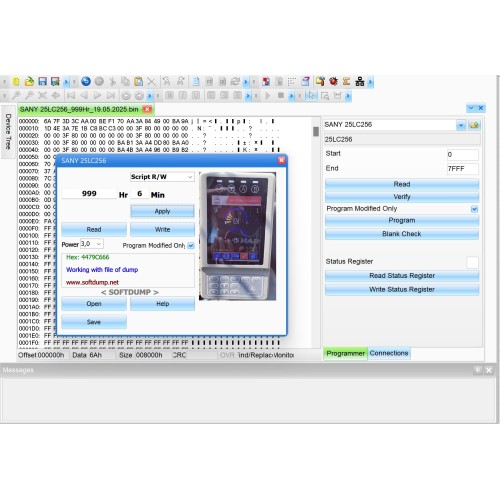
Task: Click the blue undo arrow icon
Action: [86, 81]
